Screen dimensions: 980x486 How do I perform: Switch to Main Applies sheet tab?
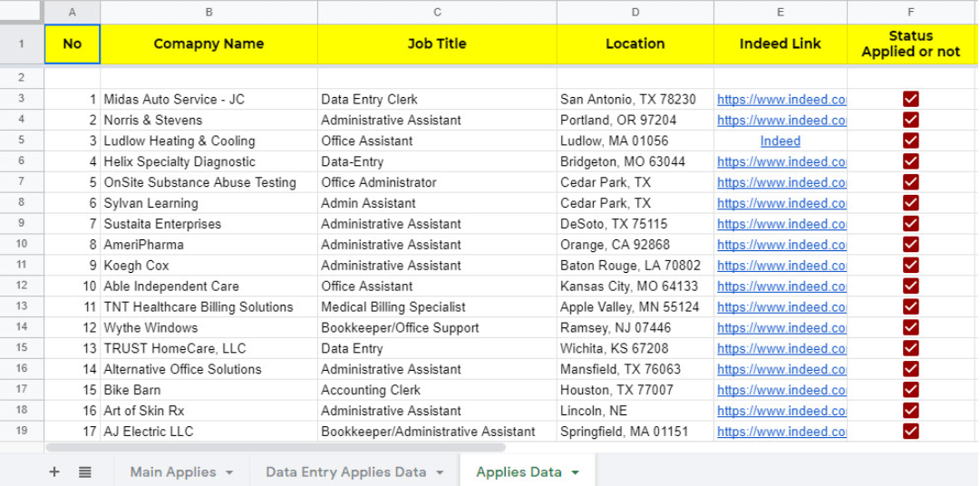[172, 472]
